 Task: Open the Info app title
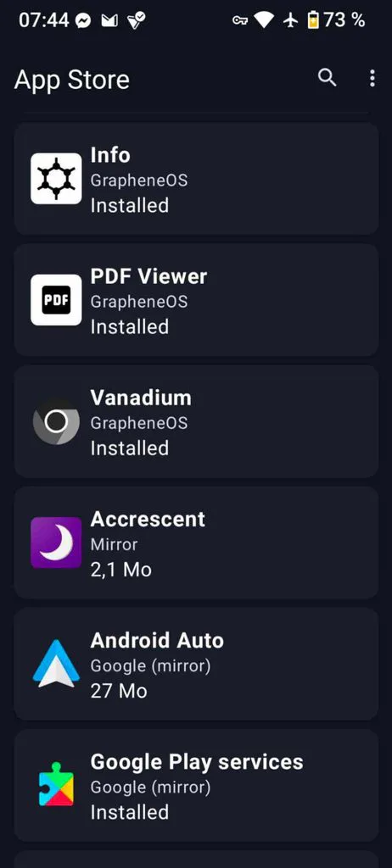[110, 155]
